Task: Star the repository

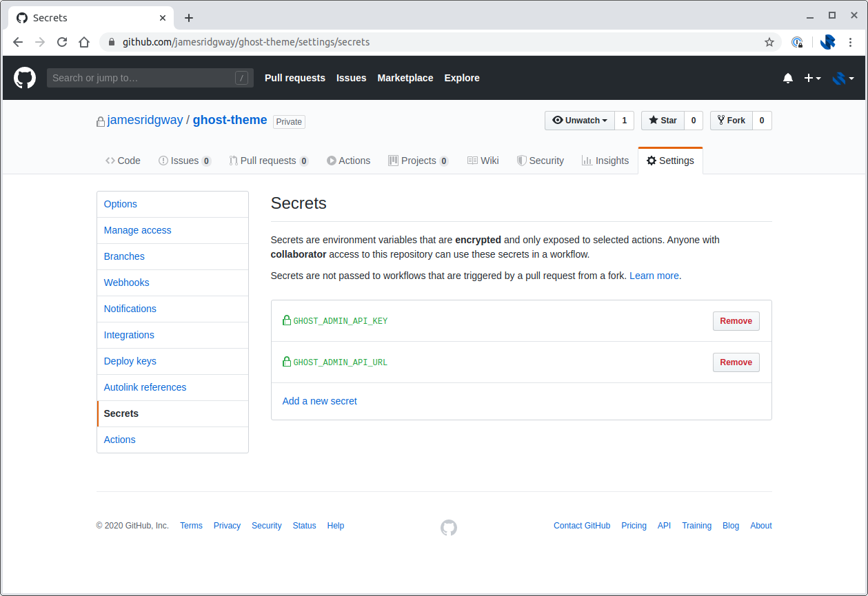Action: (663, 121)
